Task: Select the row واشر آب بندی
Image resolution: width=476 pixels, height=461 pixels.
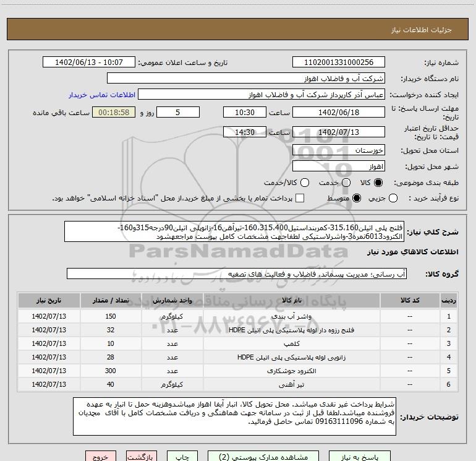Action: coord(238,316)
